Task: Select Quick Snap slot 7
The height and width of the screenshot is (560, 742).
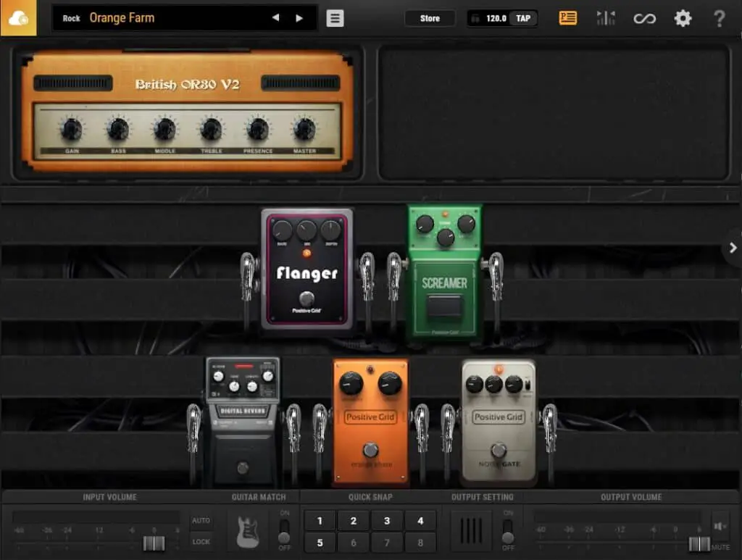Action: pos(387,543)
